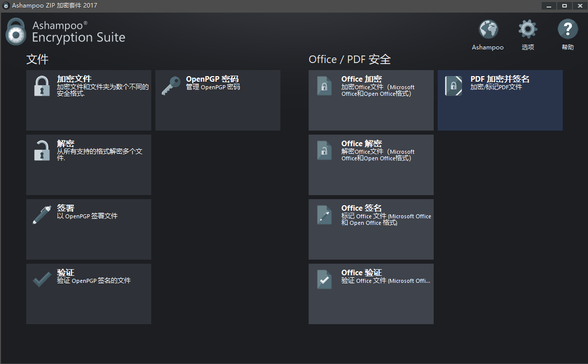
Task: Open the Ashampoo globe website icon
Action: (x=488, y=29)
